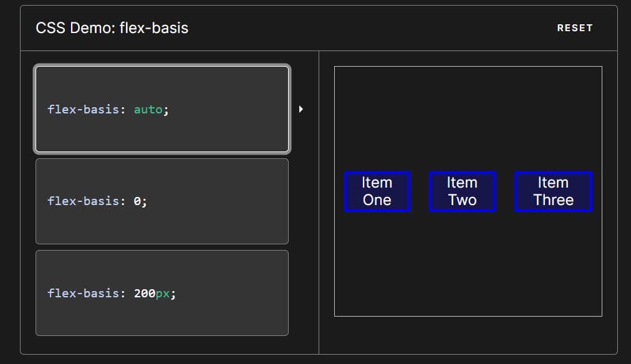This screenshot has height=364, width=631.
Task: Click the small arrow beside the auto example
Action: point(301,109)
